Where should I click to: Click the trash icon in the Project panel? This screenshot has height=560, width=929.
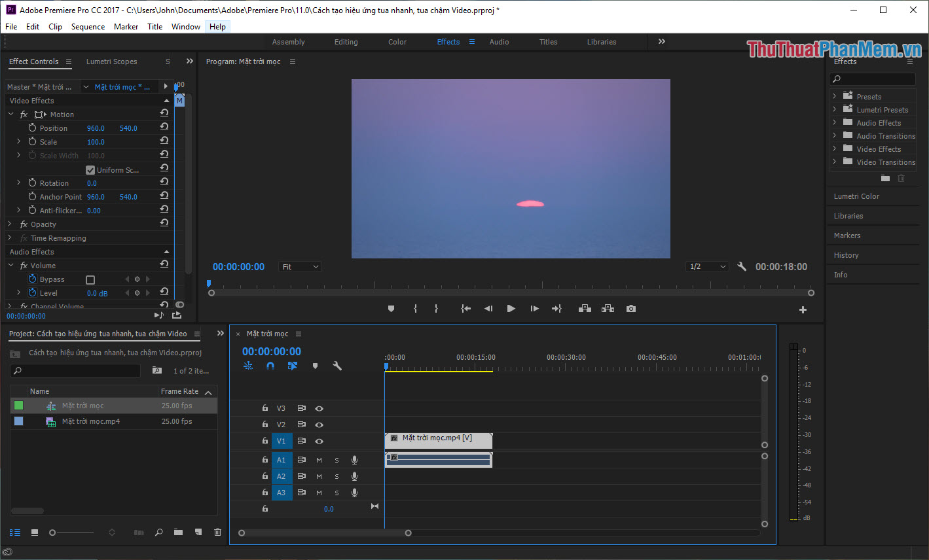coord(217,532)
